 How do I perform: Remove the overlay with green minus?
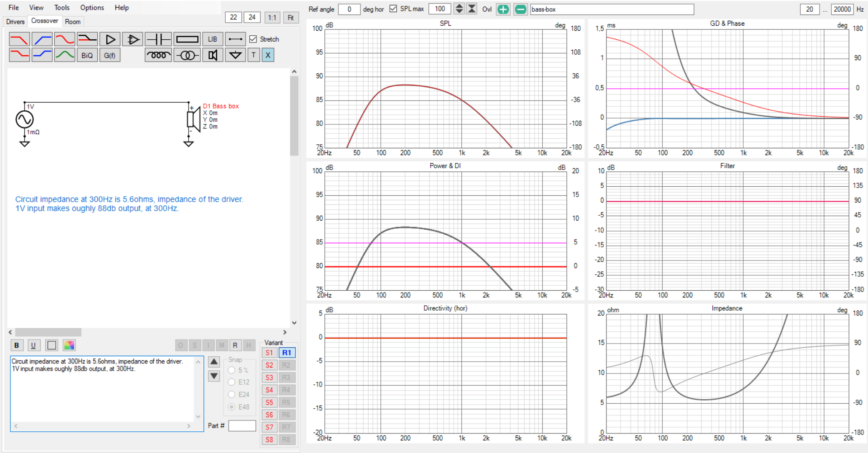click(x=521, y=9)
